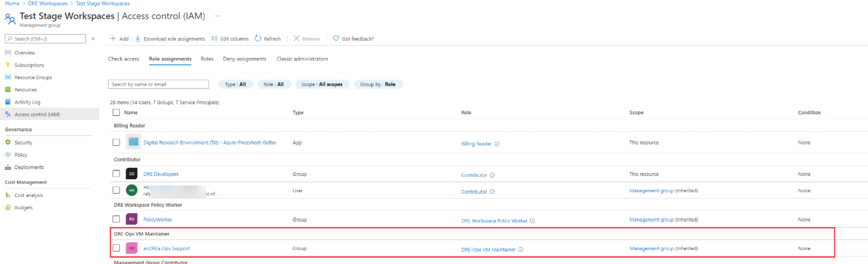The image size is (868, 264).
Task: Click the Resource Groups icon
Action: click(8, 77)
